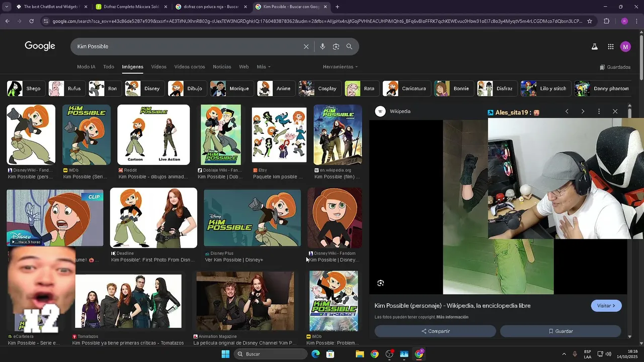Show next image in preview panel
644x362 pixels.
coord(583,111)
